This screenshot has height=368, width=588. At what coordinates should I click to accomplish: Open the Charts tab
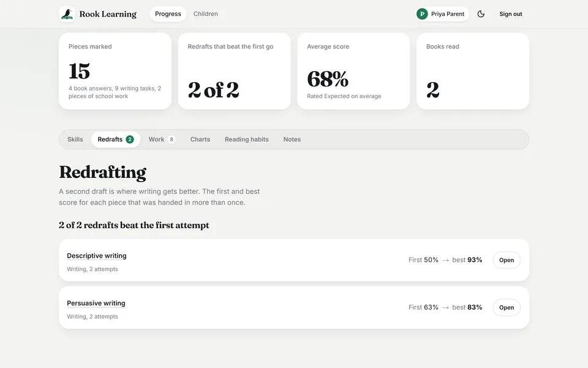(x=200, y=139)
